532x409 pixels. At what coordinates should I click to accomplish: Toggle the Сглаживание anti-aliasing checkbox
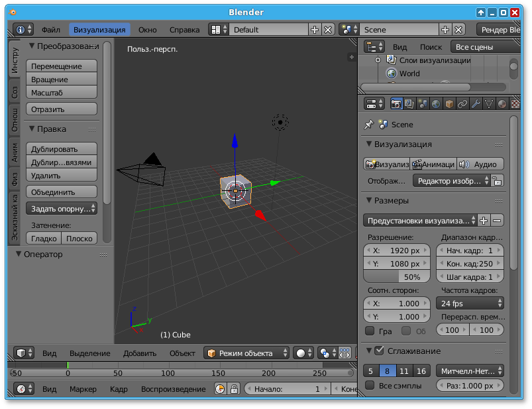380,351
